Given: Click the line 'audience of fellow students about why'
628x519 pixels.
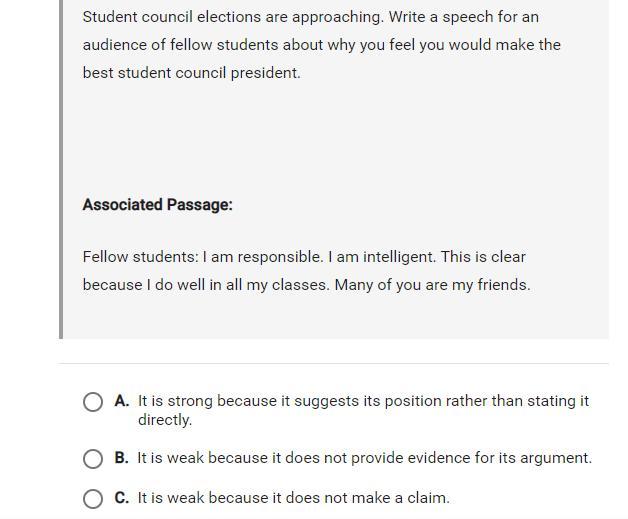Looking at the screenshot, I should point(321,45).
